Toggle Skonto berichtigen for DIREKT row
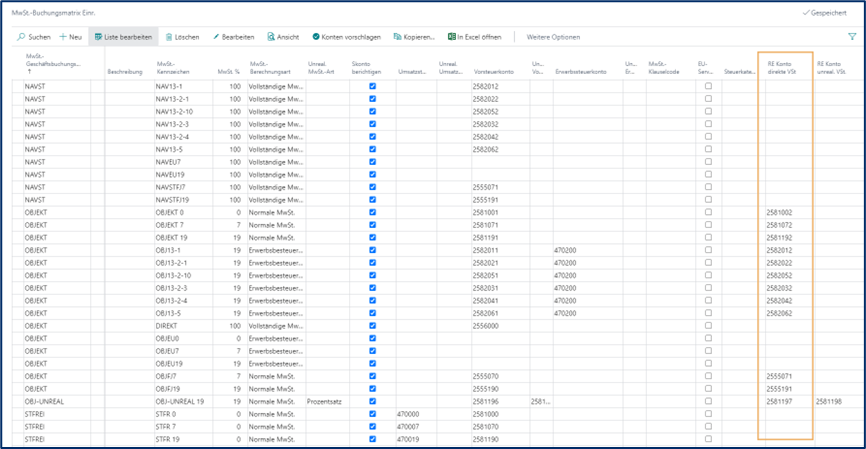 pyautogui.click(x=372, y=326)
